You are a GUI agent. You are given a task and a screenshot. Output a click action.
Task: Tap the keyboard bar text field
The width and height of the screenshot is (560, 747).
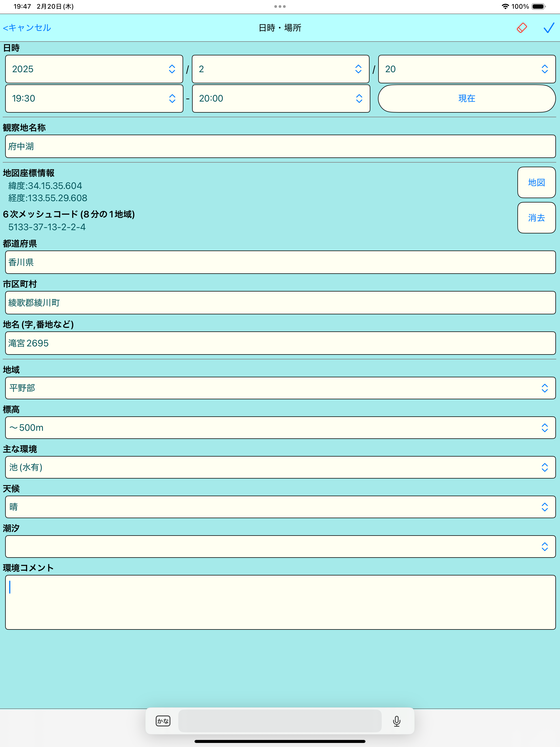[280, 721]
